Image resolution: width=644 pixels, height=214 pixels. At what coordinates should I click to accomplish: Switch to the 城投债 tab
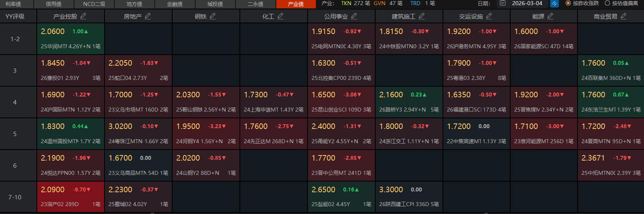pyautogui.click(x=215, y=4)
